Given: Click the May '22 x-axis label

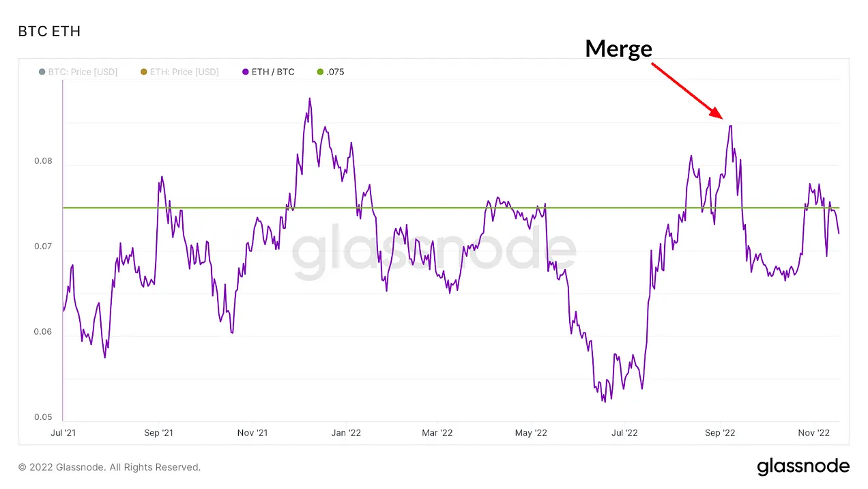Looking at the screenshot, I should pyautogui.click(x=531, y=432).
